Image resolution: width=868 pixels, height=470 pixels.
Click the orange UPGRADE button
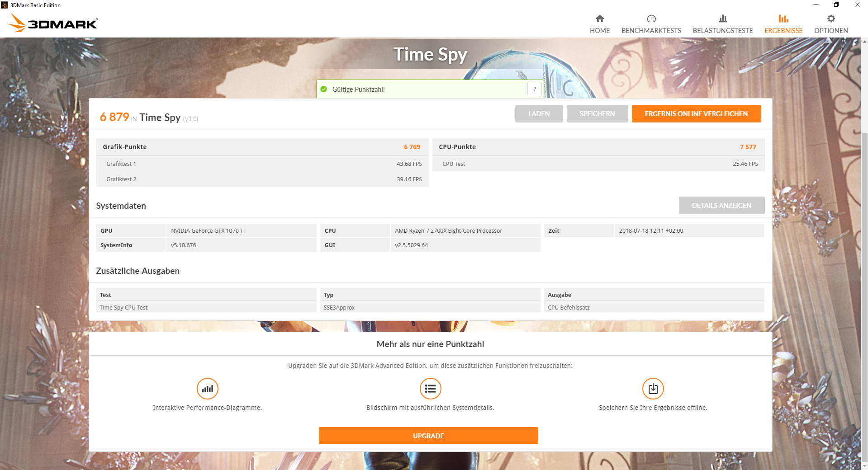click(x=428, y=436)
